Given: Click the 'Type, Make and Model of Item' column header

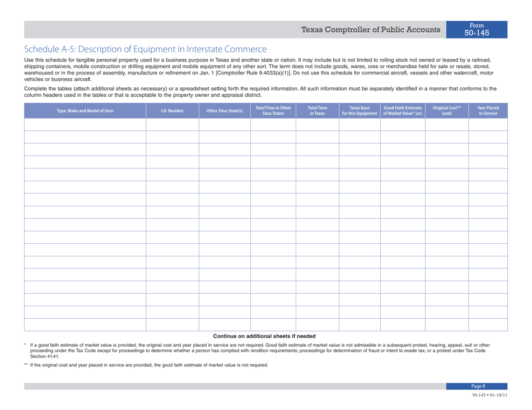Looking at the screenshot, I should (x=85, y=111).
